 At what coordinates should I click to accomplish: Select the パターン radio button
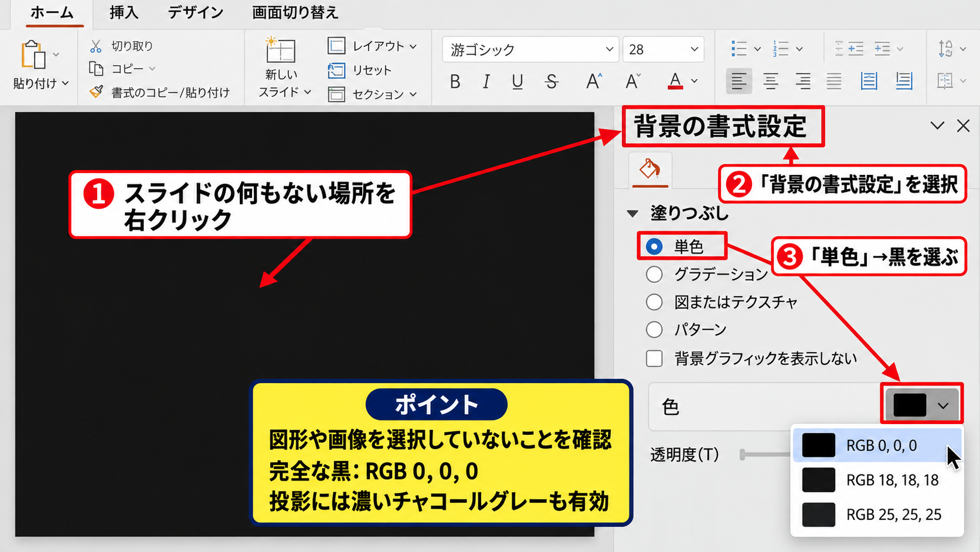click(654, 330)
